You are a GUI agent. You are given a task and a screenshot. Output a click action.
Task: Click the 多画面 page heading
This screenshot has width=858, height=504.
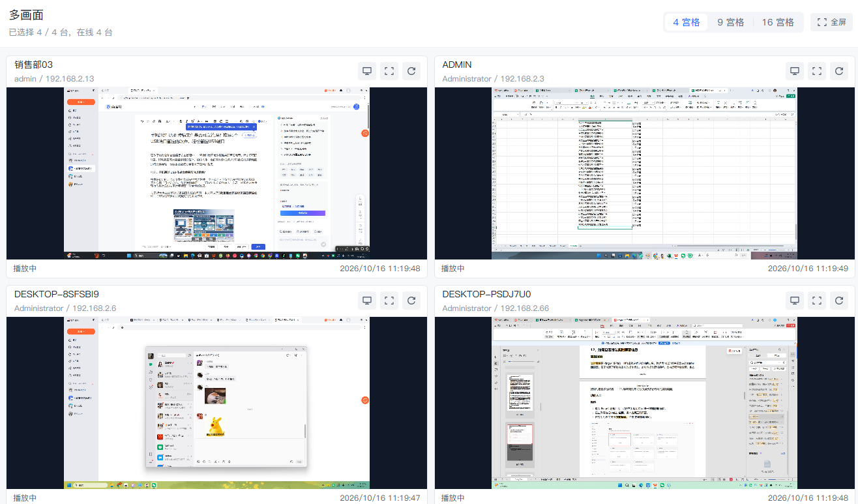[x=27, y=15]
